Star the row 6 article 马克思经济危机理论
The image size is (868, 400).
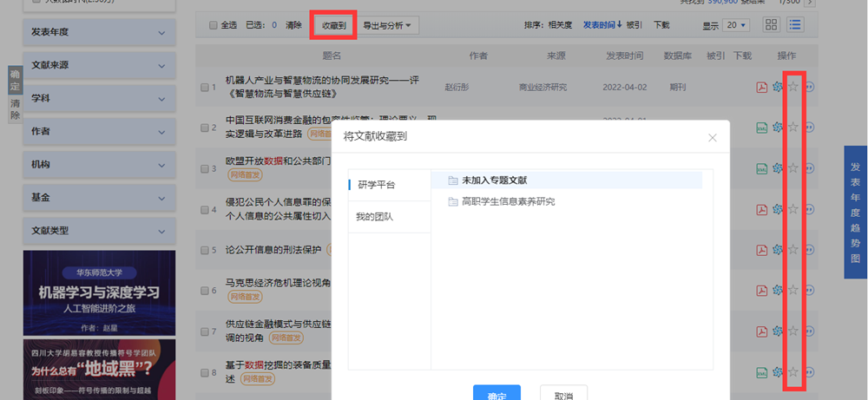click(x=792, y=291)
